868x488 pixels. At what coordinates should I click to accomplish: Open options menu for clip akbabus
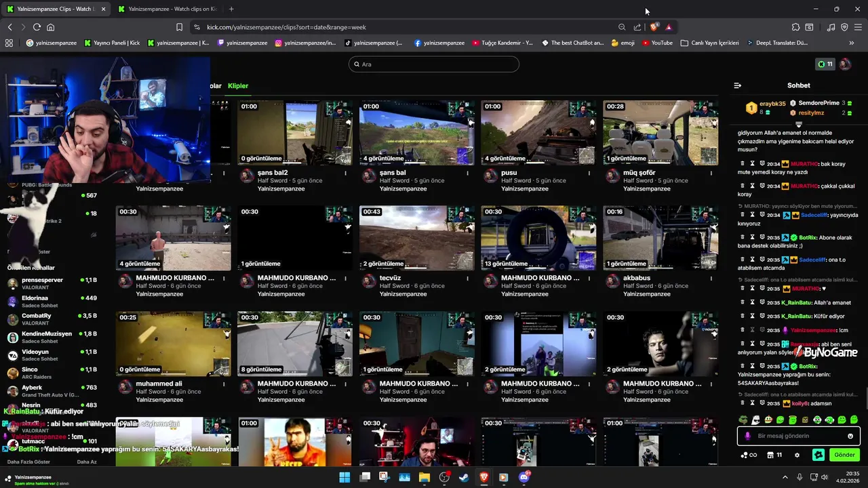point(711,279)
